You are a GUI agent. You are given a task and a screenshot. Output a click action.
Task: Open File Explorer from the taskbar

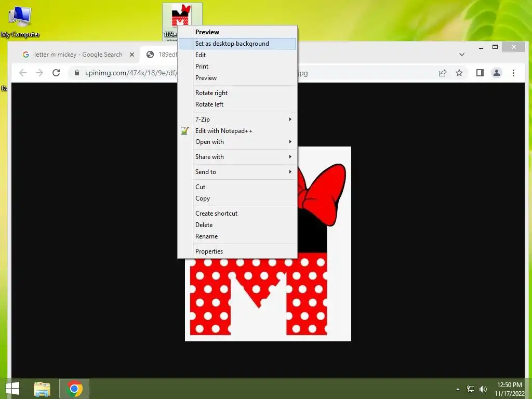[42, 389]
